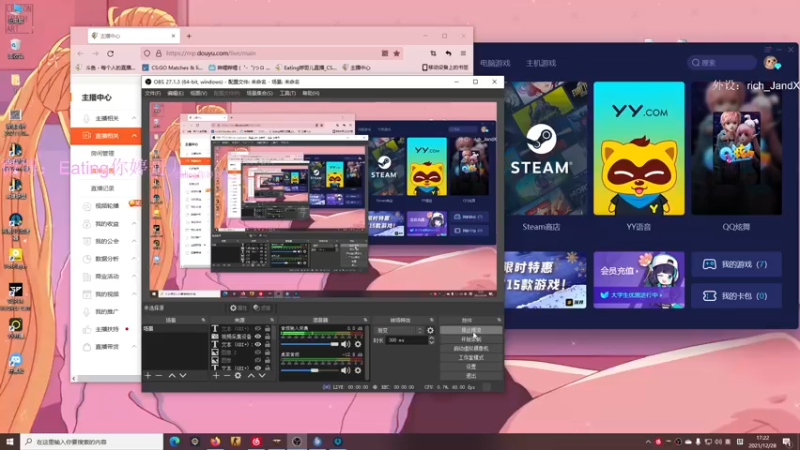This screenshot has width=800, height=450.
Task: Toggle visibility of the video capture device source
Action: coord(258,337)
